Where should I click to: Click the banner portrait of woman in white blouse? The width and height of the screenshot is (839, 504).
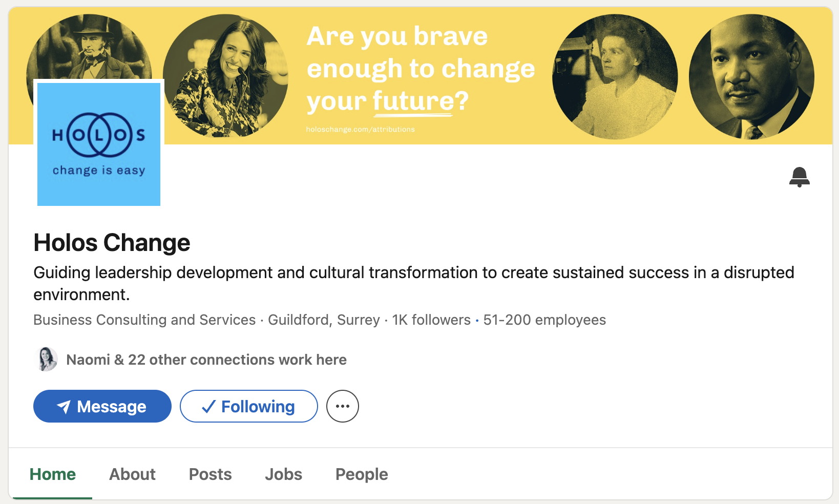coord(615,77)
